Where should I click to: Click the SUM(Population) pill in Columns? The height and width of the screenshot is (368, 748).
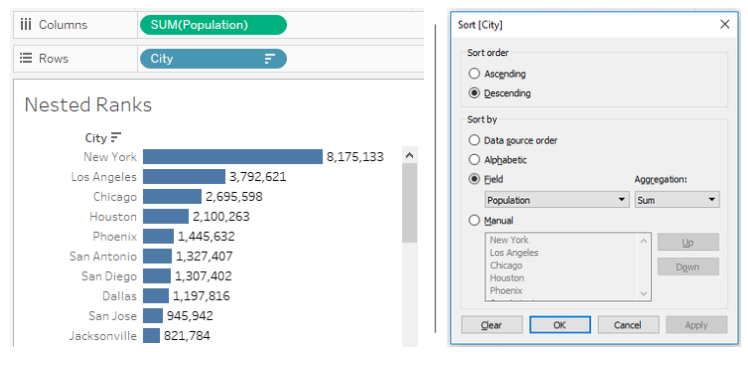coord(213,25)
